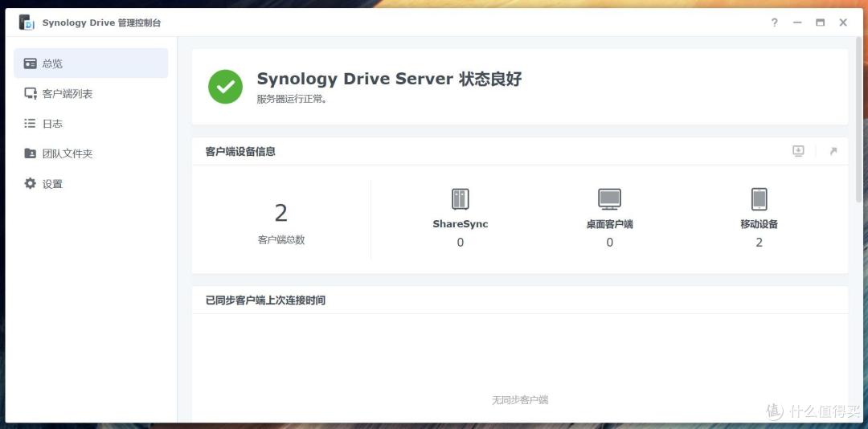868x429 pixels.
Task: Click the 移动设备 tablet icon
Action: [759, 198]
